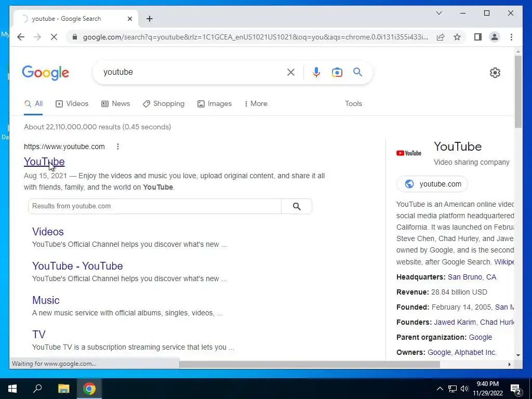Open a new tab with plus button
Image resolution: width=532 pixels, height=399 pixels.
150,19
